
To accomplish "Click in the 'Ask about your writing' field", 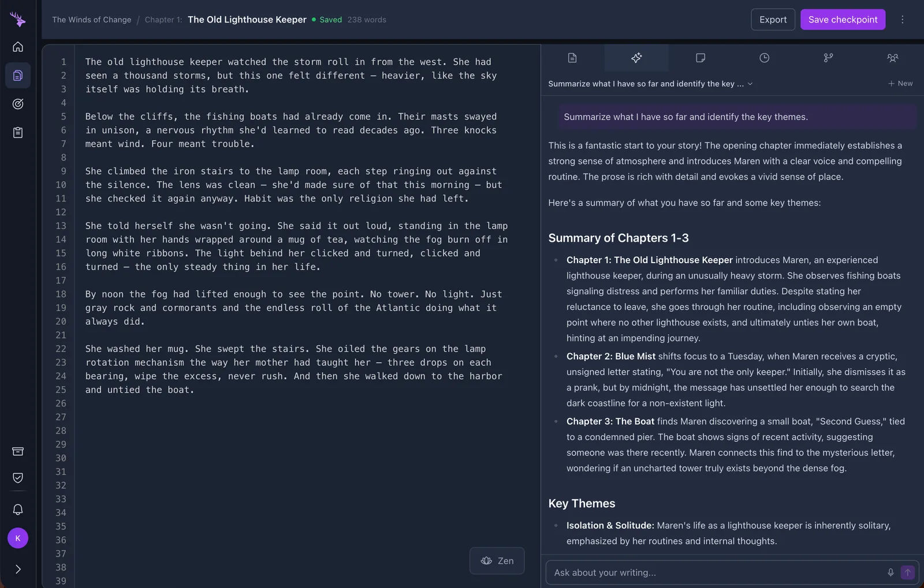I will coord(693,572).
